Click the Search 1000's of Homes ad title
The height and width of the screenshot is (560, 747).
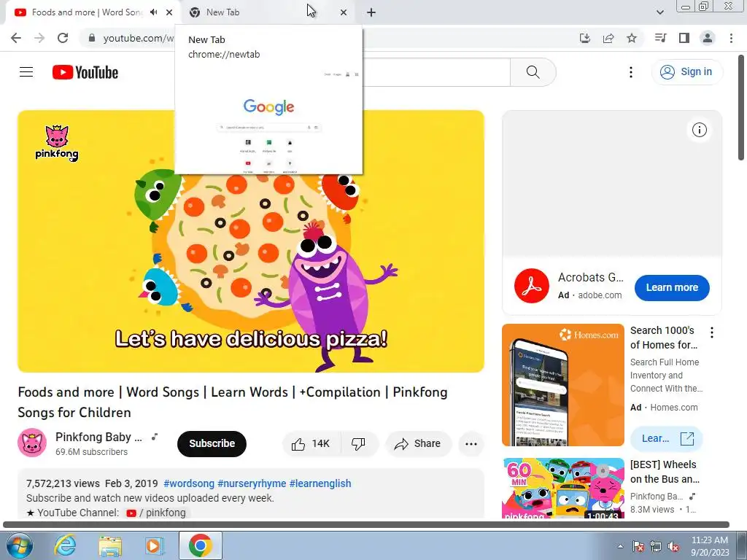[x=664, y=338]
